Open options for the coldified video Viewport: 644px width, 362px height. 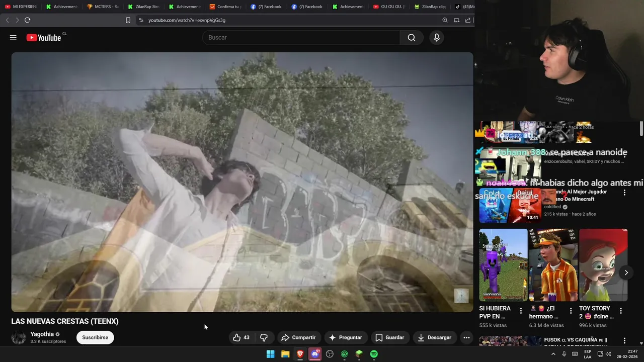click(x=624, y=193)
